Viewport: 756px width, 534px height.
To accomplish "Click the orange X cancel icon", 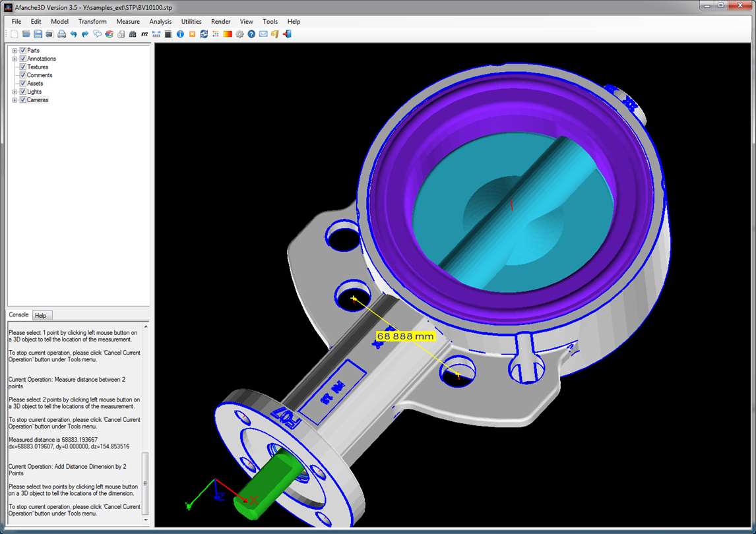I will tap(192, 34).
